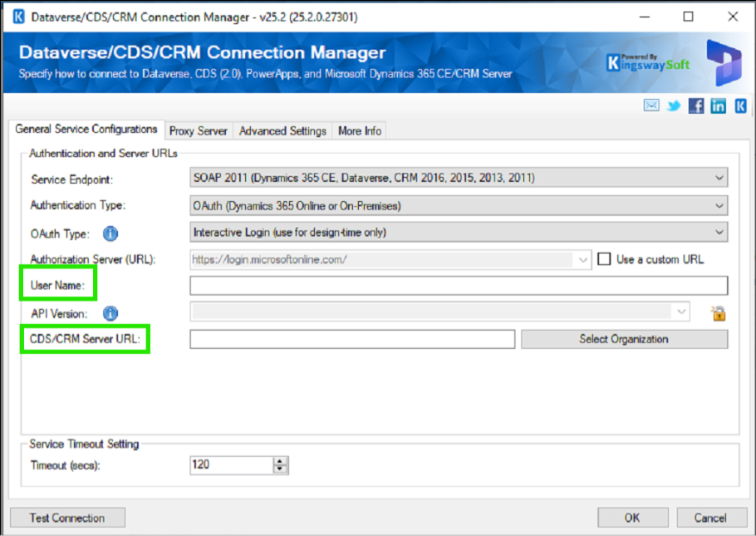Open the Twitter bird icon

pyautogui.click(x=674, y=106)
